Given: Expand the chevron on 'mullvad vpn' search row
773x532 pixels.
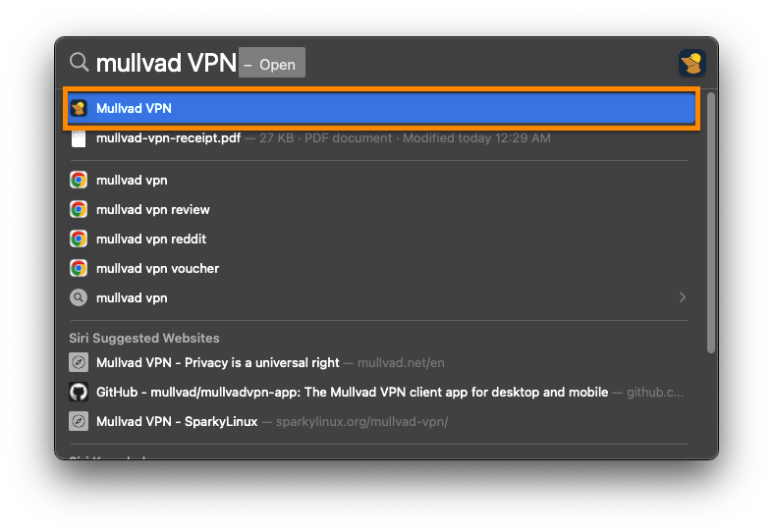Looking at the screenshot, I should [x=683, y=297].
